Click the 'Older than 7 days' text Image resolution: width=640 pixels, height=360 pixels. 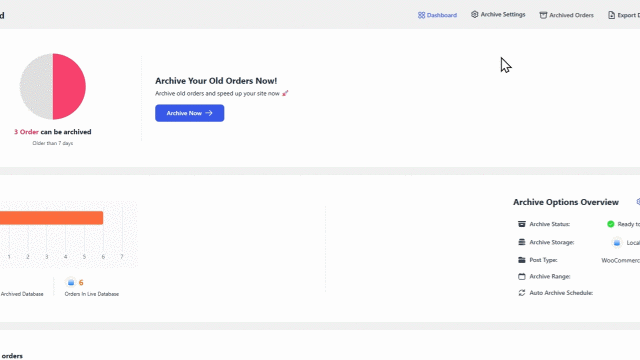[x=53, y=143]
